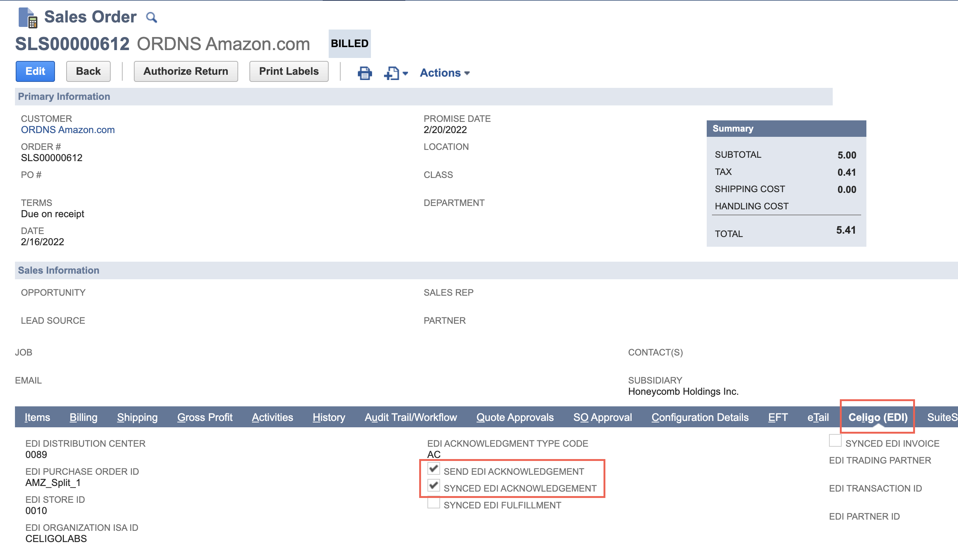Open the History tab

pyautogui.click(x=328, y=417)
